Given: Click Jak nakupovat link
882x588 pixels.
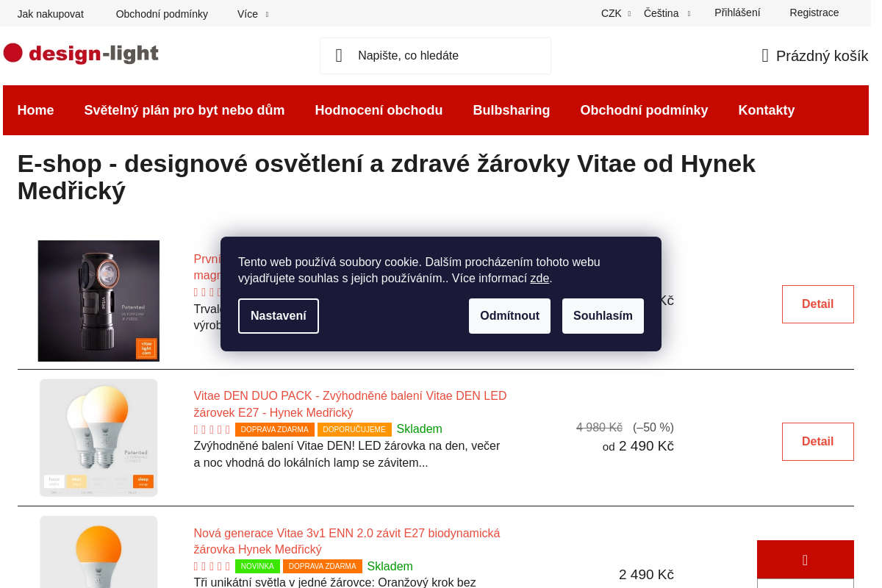Looking at the screenshot, I should [51, 14].
